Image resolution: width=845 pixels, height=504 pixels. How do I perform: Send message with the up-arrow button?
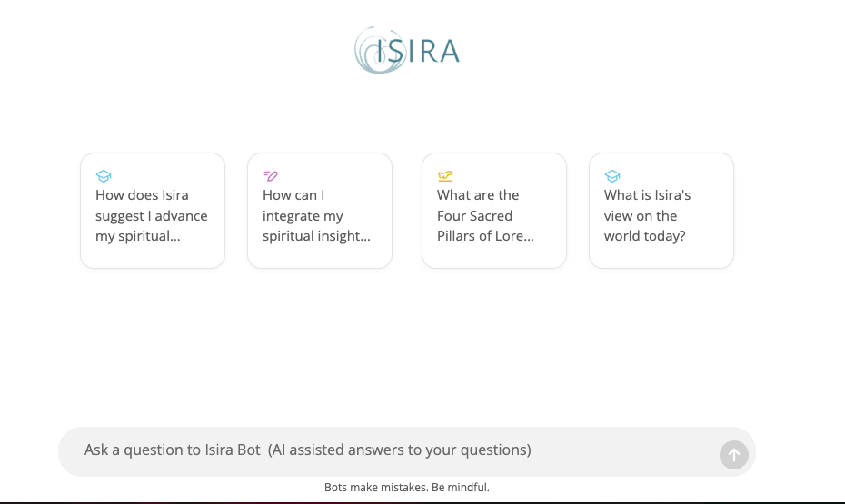734,455
